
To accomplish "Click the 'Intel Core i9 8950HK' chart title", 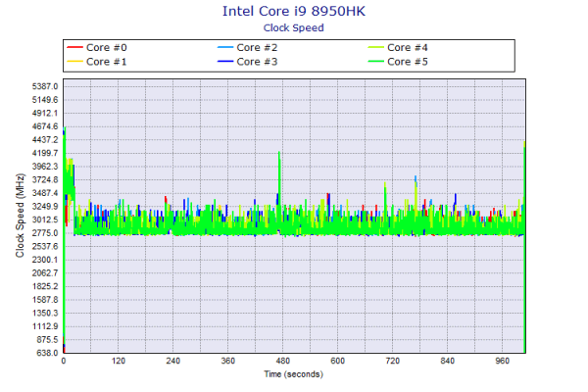I will 294,11.
